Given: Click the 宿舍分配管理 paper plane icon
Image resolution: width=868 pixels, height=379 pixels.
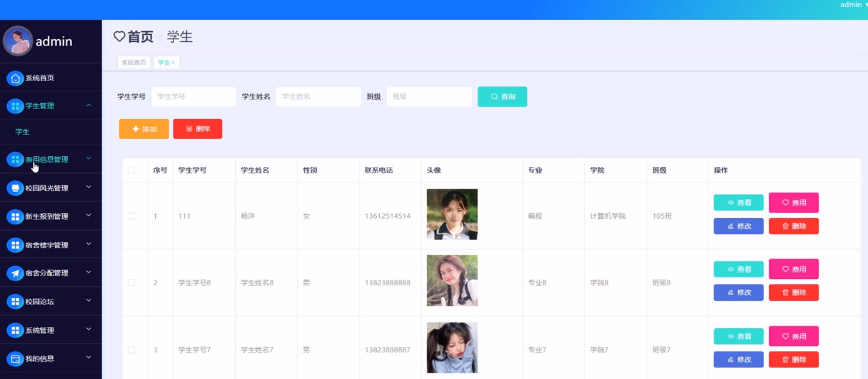Looking at the screenshot, I should tap(15, 273).
